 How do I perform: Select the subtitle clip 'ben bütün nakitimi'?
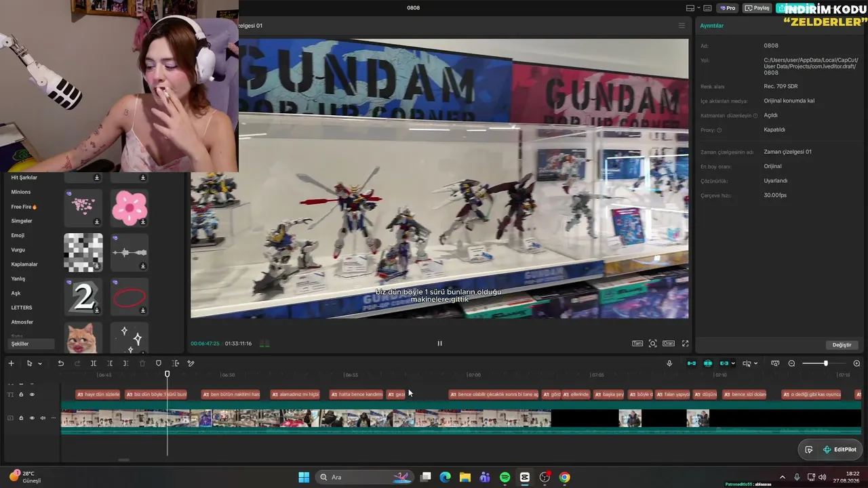pyautogui.click(x=231, y=394)
